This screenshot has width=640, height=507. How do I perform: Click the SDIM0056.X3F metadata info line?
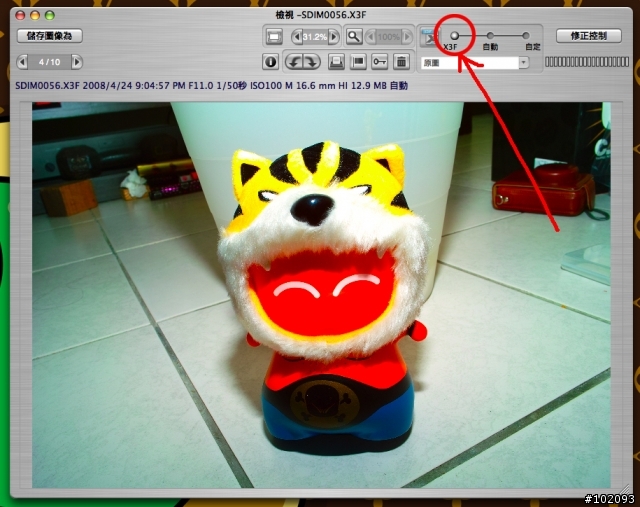(211, 86)
